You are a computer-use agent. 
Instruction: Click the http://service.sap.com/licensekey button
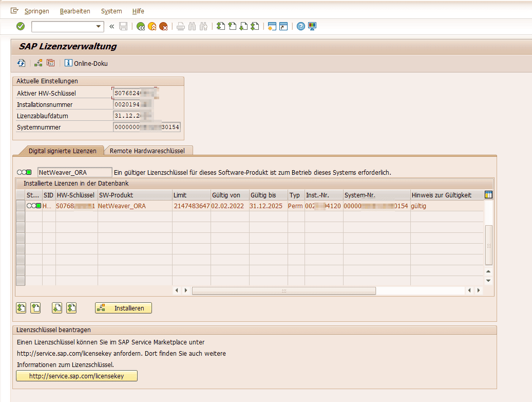pyautogui.click(x=76, y=376)
